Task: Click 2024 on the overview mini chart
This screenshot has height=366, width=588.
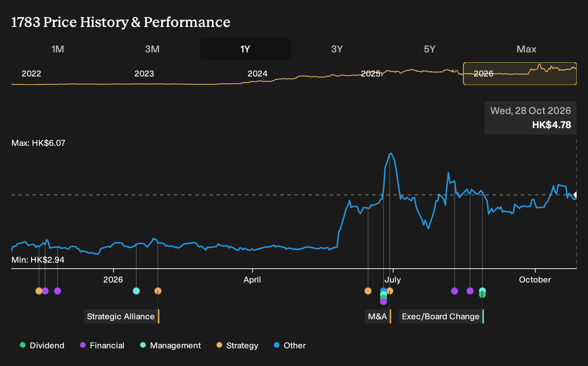Action: click(258, 74)
